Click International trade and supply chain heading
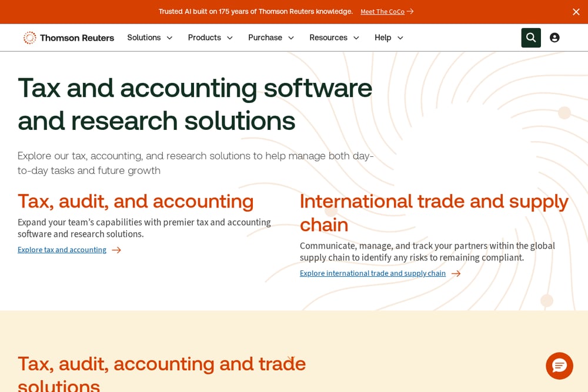Image resolution: width=588 pixels, height=392 pixels. [435, 213]
